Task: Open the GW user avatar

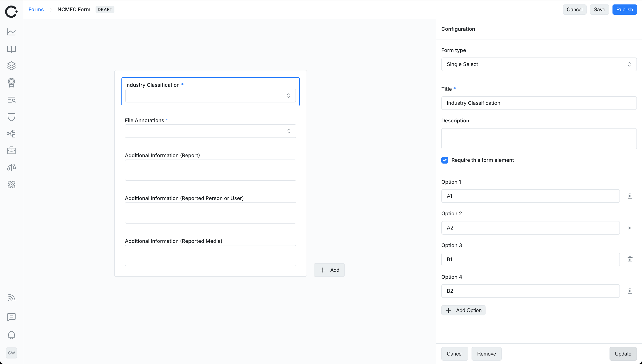Action: coord(11,353)
